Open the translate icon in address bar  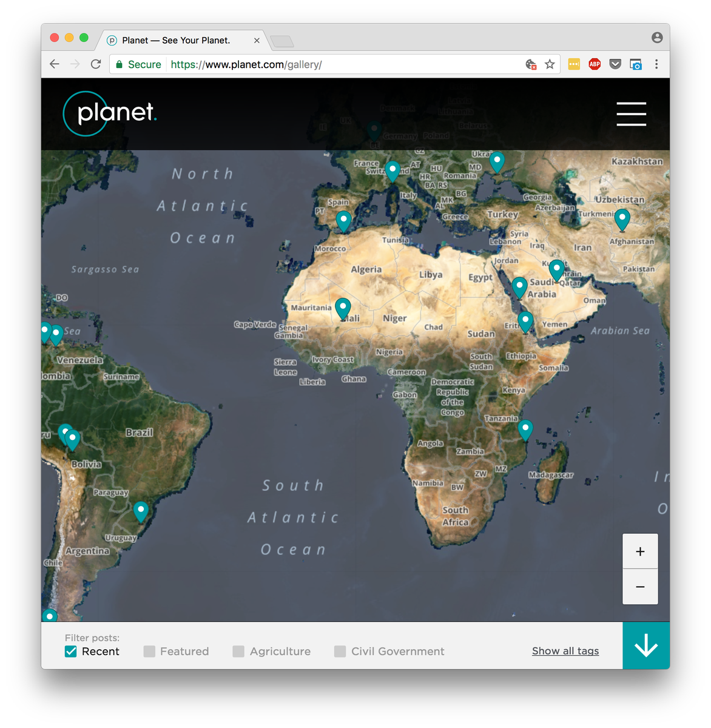531,64
